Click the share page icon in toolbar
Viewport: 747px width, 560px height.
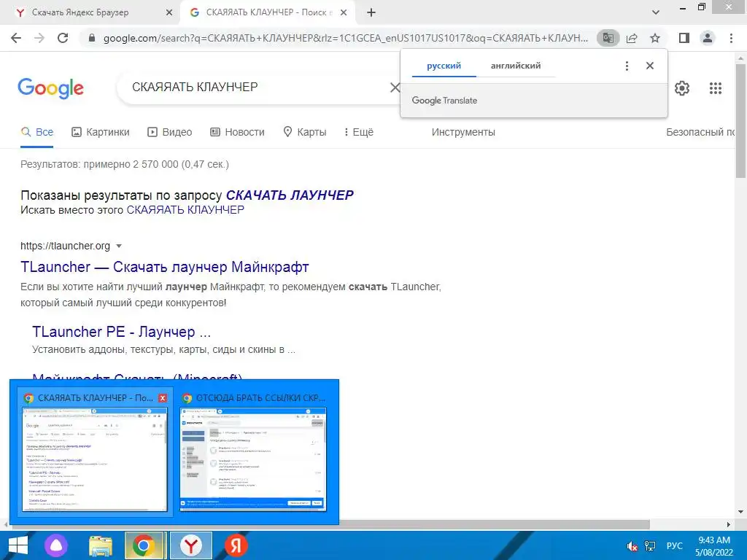pos(632,38)
